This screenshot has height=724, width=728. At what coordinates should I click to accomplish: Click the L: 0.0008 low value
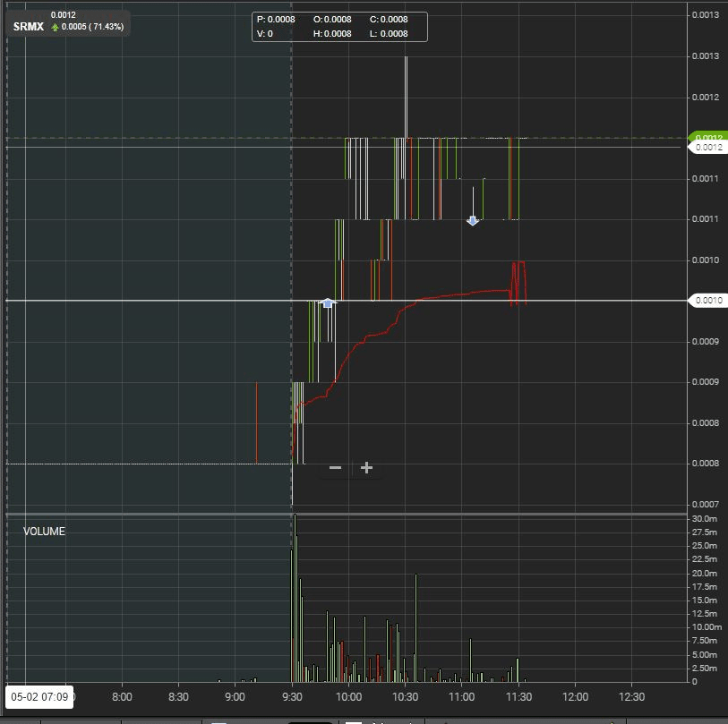coord(389,34)
